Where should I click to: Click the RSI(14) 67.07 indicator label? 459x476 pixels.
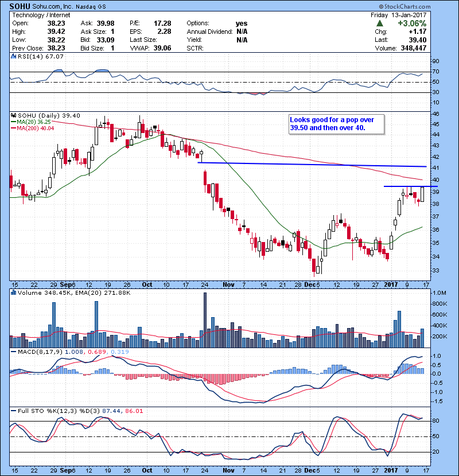[x=41, y=56]
